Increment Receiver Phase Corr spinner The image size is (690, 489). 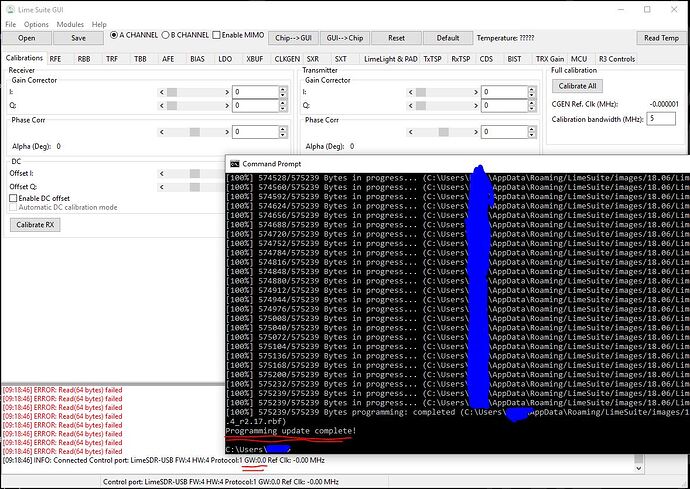pyautogui.click(x=283, y=129)
